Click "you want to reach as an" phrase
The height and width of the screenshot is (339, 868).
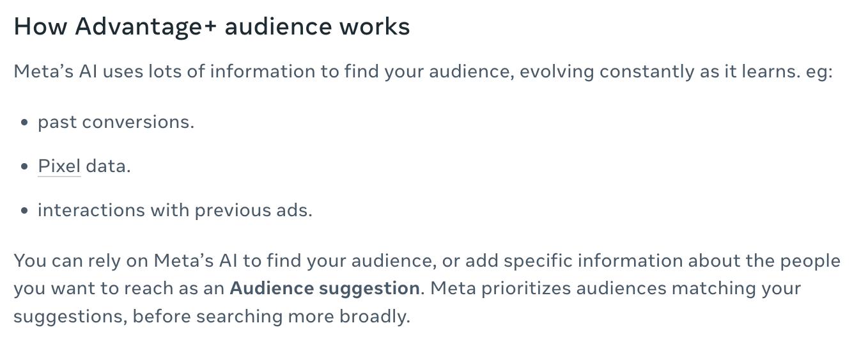pos(119,288)
